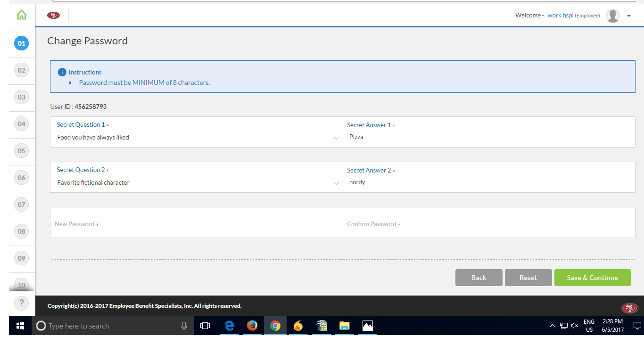
Task: Click the taskbar search box
Action: (x=113, y=326)
